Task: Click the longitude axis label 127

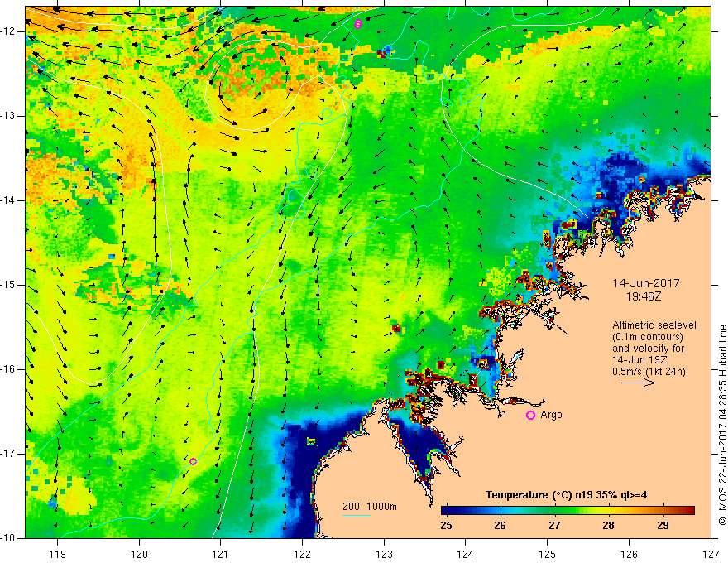Action: point(711,554)
